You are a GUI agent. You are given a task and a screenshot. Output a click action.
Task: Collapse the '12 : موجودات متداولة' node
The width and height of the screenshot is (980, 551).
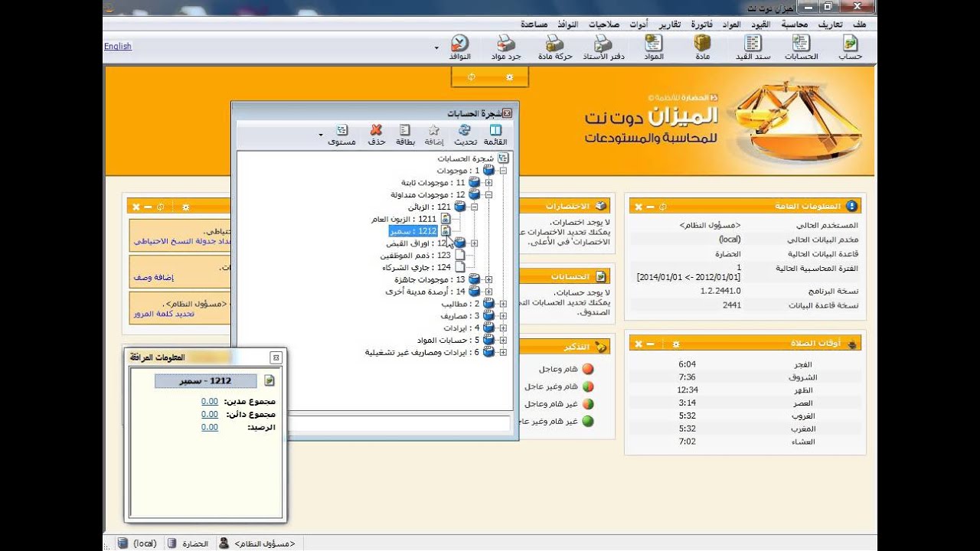[488, 195]
